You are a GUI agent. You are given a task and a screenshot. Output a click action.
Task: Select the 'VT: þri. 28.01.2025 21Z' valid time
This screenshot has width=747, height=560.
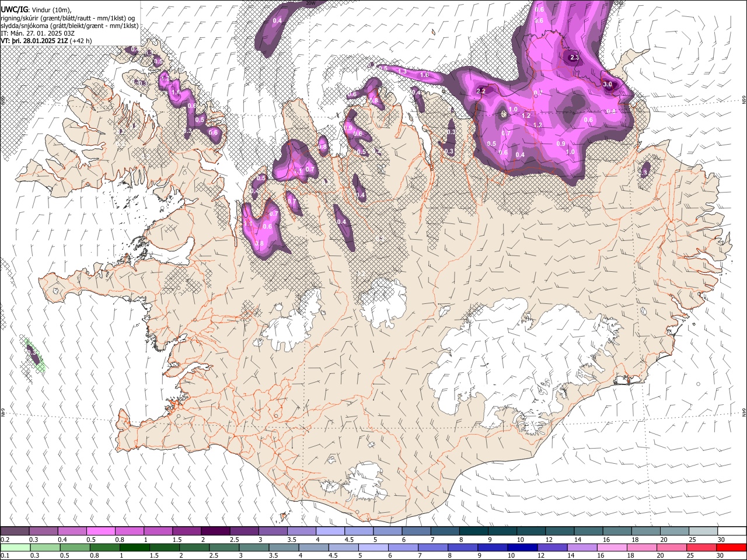(x=34, y=41)
